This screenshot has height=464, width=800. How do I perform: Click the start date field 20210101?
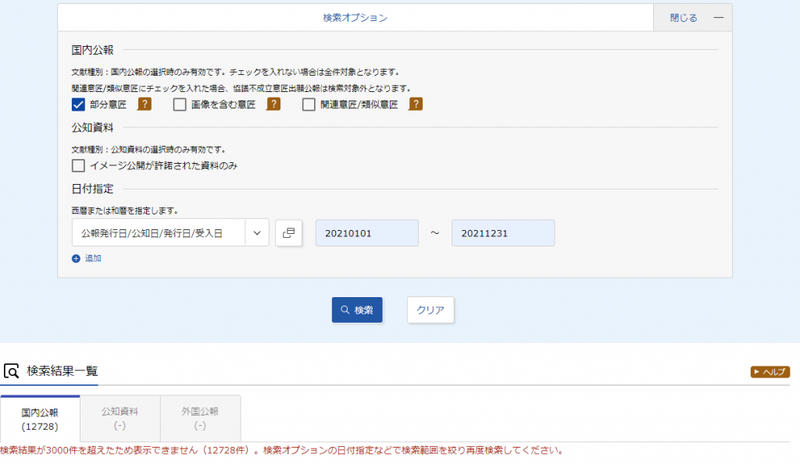367,233
